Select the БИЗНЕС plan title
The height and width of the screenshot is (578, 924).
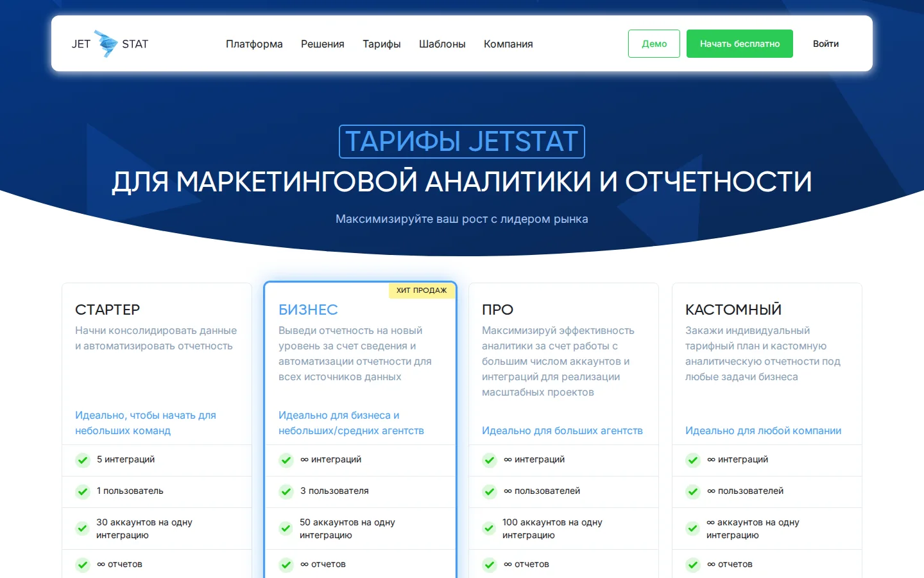click(x=308, y=310)
